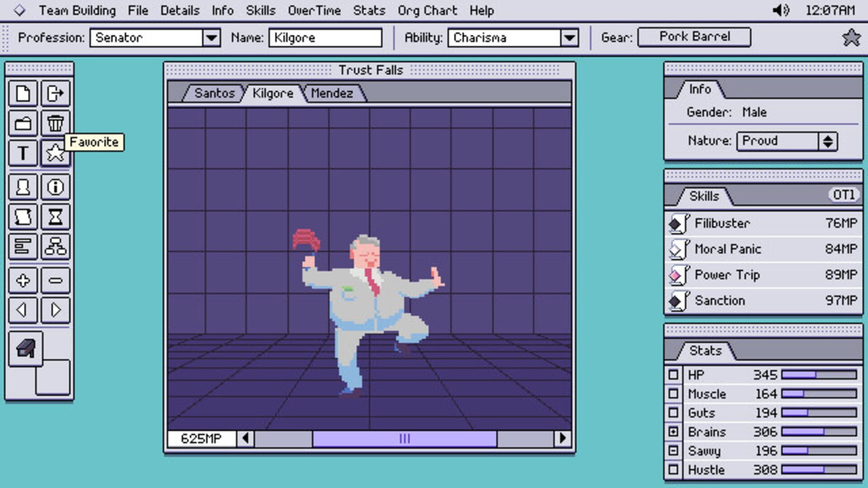The width and height of the screenshot is (868, 488).
Task: Click the zoom out minus icon
Action: point(55,281)
